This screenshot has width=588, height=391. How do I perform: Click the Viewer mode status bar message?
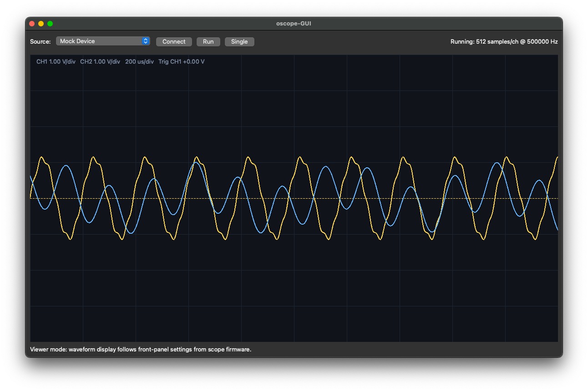tap(141, 350)
